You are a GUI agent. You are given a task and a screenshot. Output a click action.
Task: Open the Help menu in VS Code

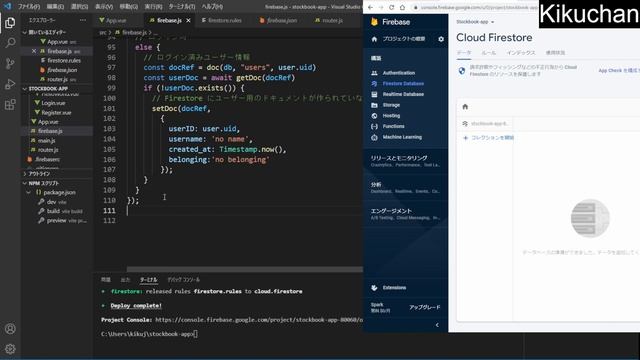coord(212,7)
